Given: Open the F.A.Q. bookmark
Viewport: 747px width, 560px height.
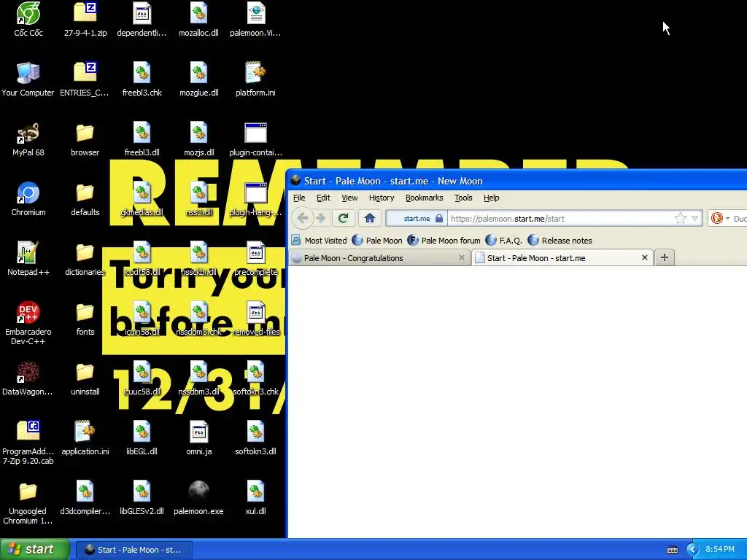Looking at the screenshot, I should [x=504, y=241].
